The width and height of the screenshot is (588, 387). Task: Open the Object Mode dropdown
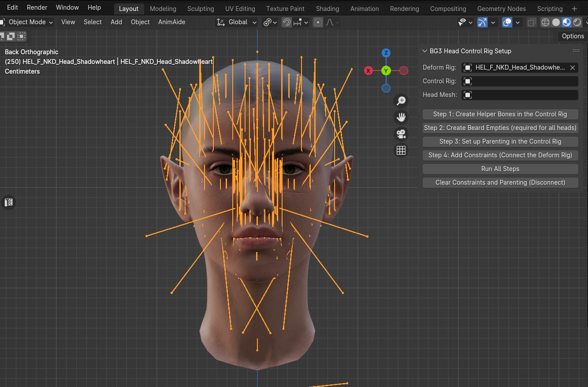27,22
